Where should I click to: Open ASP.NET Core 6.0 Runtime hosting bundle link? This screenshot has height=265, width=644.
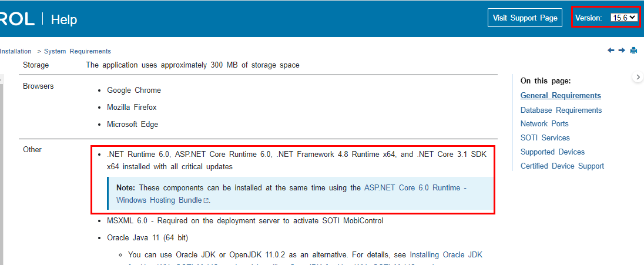point(415,187)
